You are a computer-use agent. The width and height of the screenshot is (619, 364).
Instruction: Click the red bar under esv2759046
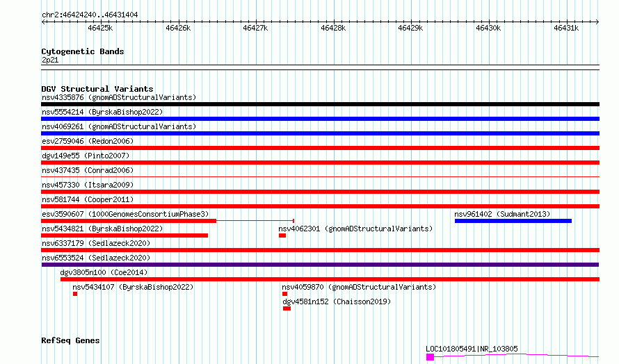tap(320, 148)
